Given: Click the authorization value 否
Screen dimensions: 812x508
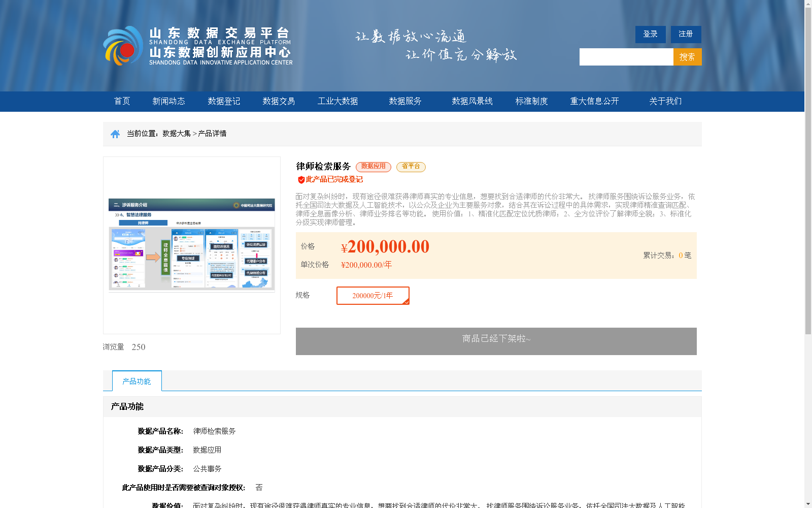Looking at the screenshot, I should click(x=259, y=488).
